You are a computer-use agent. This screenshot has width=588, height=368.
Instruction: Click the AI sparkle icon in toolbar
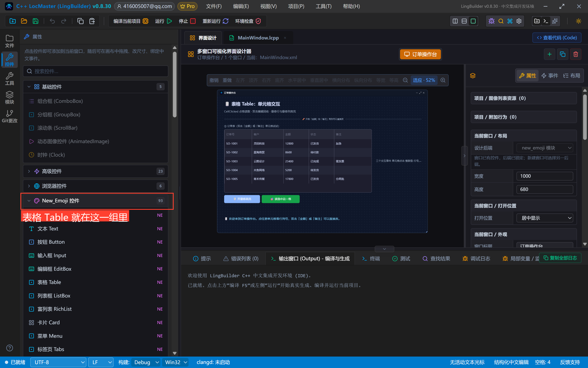(555, 21)
